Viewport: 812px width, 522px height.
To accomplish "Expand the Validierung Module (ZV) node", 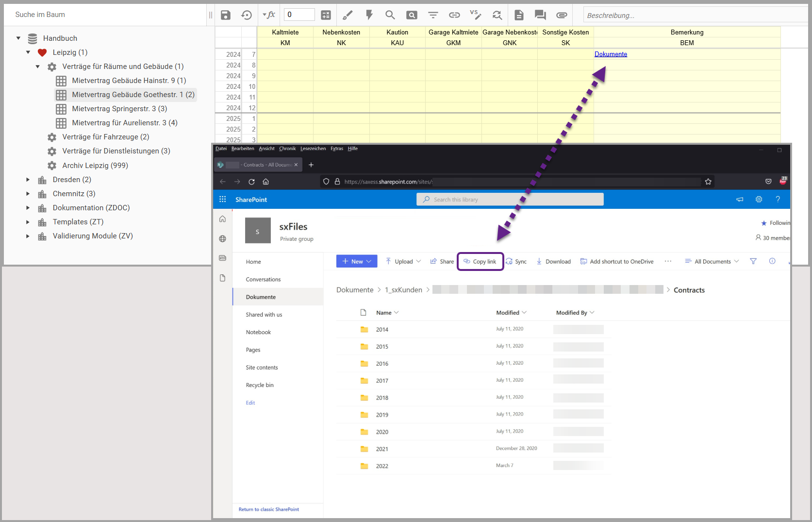I will coord(28,236).
